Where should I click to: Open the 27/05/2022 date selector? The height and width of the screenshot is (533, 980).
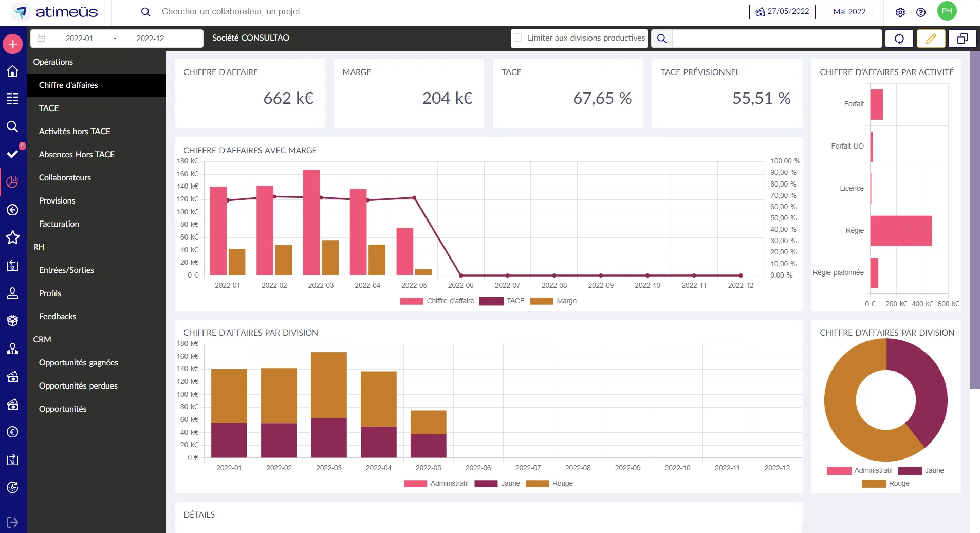[x=782, y=11]
